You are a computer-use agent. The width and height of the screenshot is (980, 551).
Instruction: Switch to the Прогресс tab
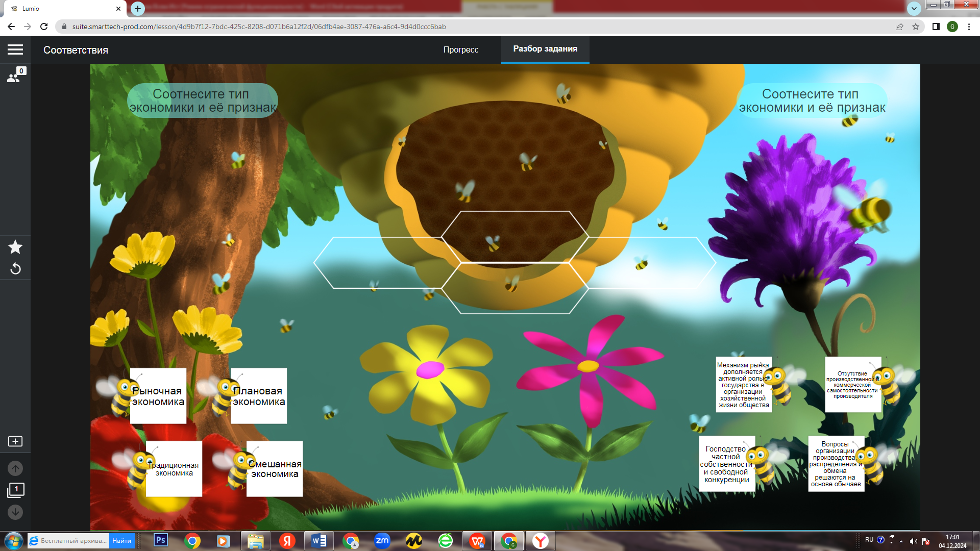click(x=460, y=49)
